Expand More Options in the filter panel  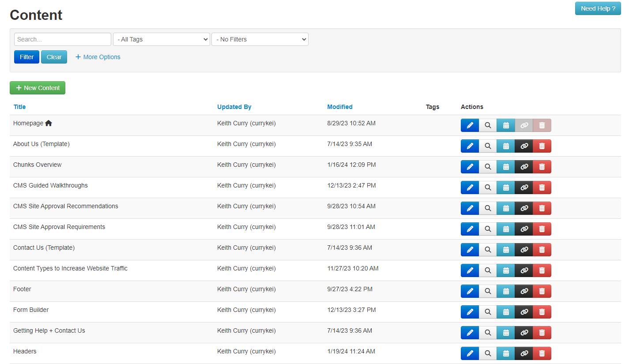click(97, 57)
